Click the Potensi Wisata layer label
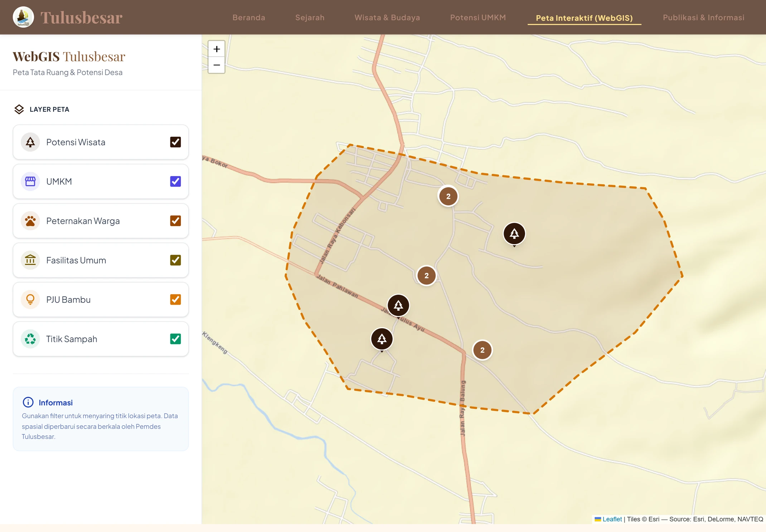 click(x=76, y=142)
